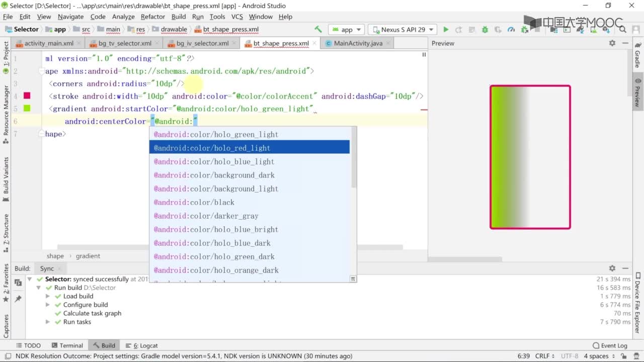Viewport: 644px width, 362px height.
Task: Run the app with the green play icon
Action: pos(445,30)
